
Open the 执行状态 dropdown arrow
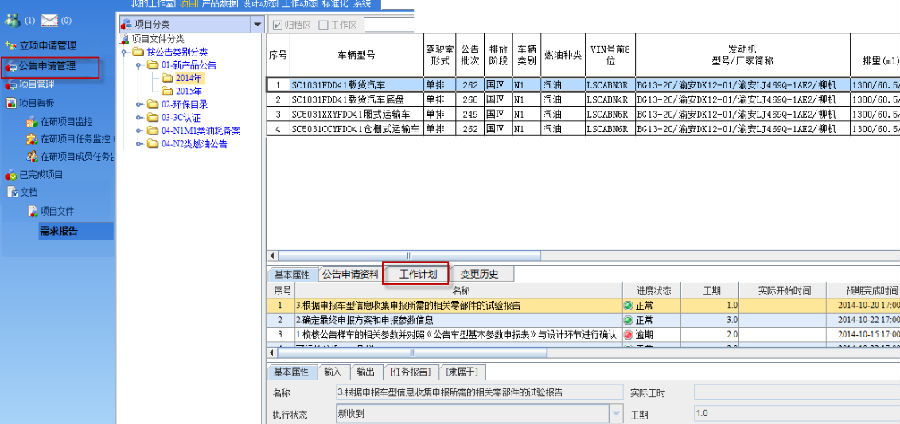(x=616, y=414)
